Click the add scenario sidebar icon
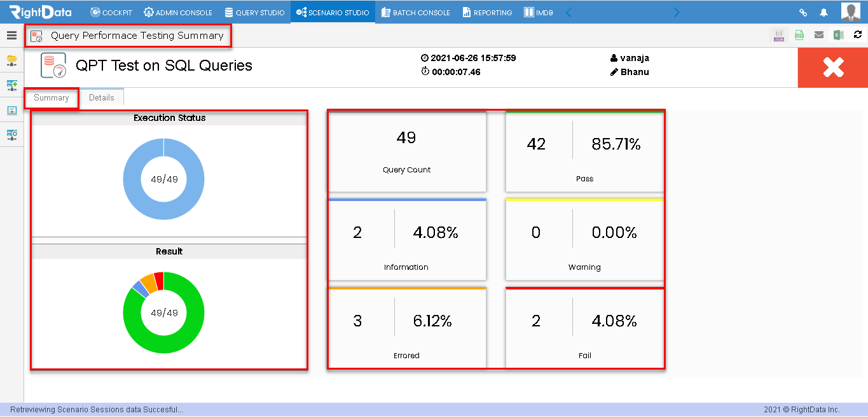This screenshot has height=418, width=868. [12, 85]
